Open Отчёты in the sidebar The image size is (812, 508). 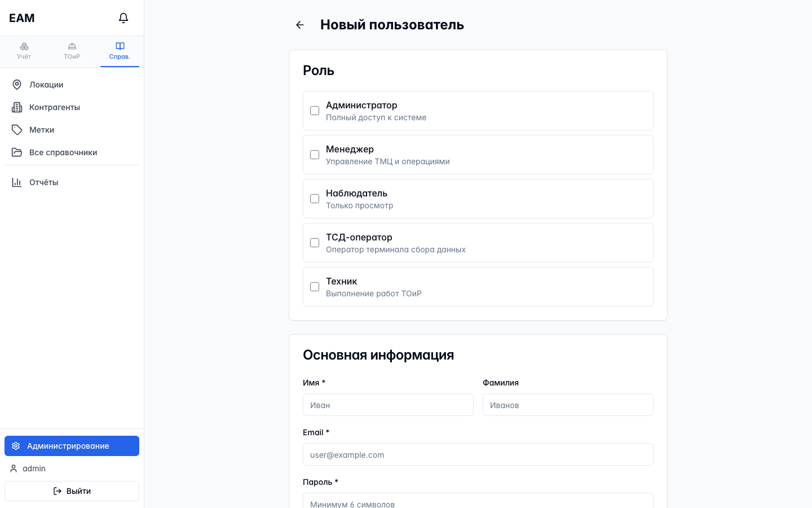[x=72, y=182]
